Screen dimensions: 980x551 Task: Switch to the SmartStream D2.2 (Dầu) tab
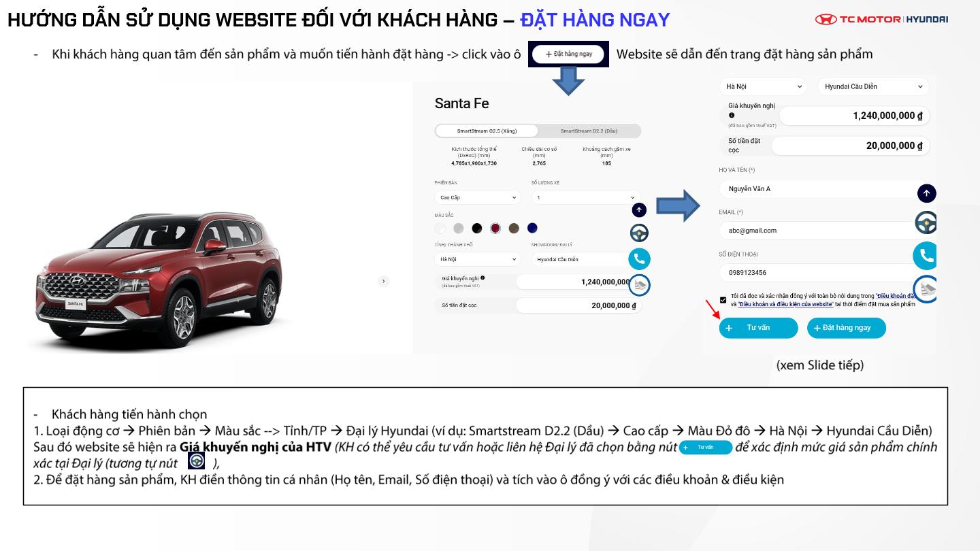589,131
